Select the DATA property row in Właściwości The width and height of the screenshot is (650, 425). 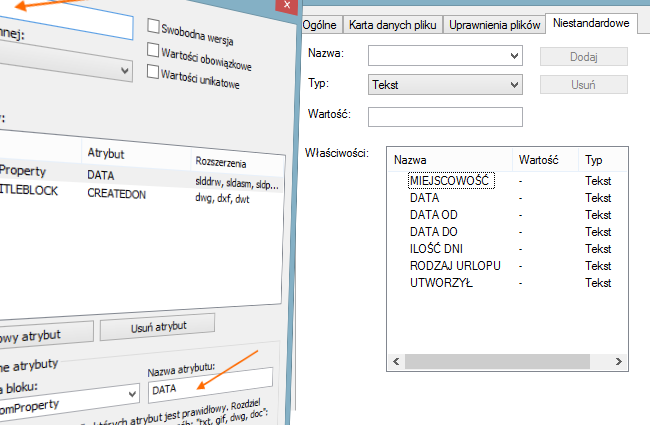508,198
